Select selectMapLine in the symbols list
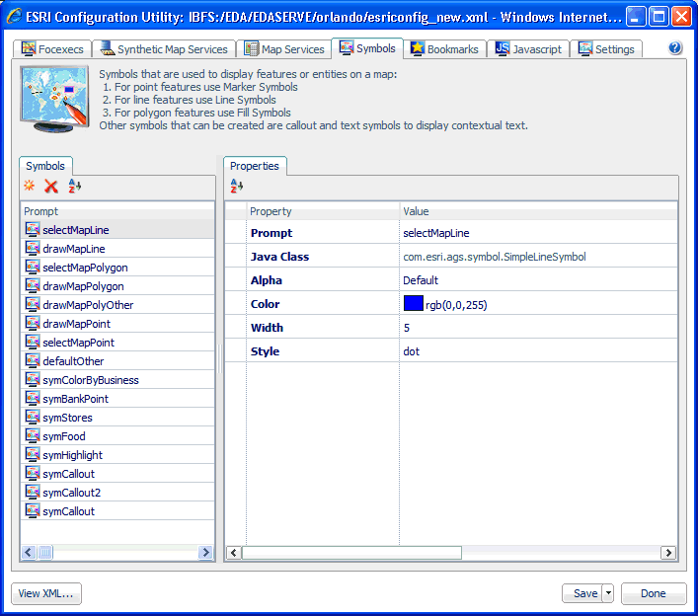 click(117, 230)
